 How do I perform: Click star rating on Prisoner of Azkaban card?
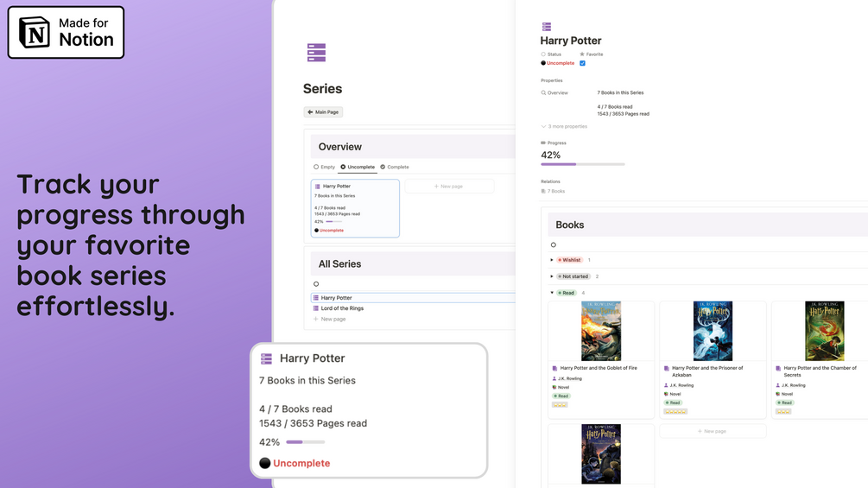pos(675,412)
